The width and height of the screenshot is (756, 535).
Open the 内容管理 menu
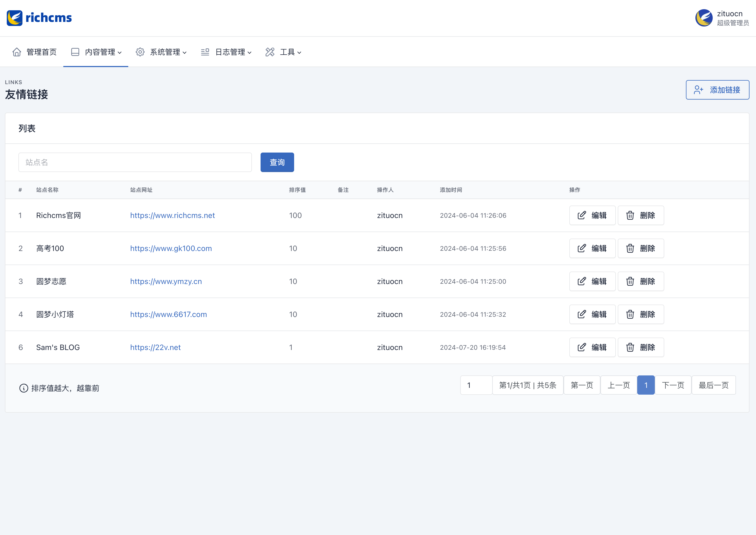96,52
